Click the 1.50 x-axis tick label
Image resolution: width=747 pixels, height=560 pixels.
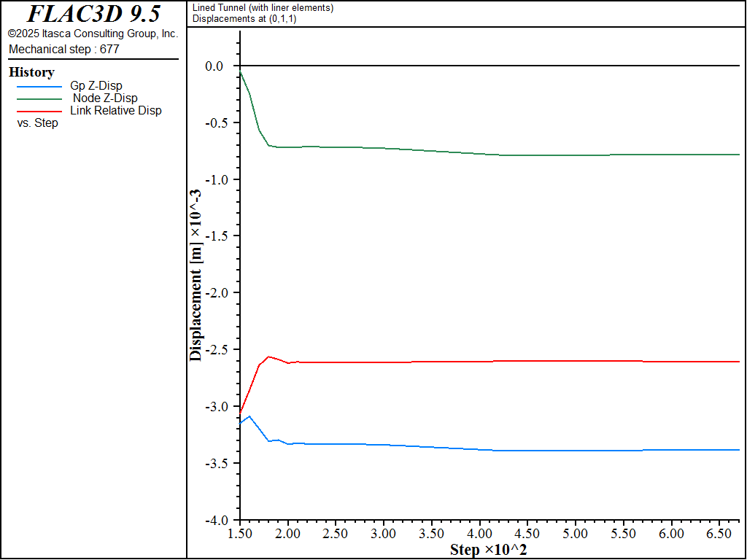(240, 533)
